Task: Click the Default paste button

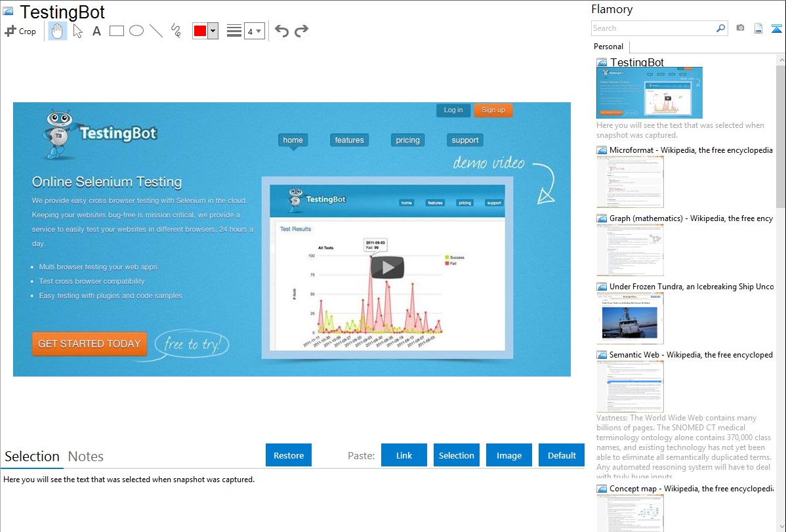Action: (562, 455)
